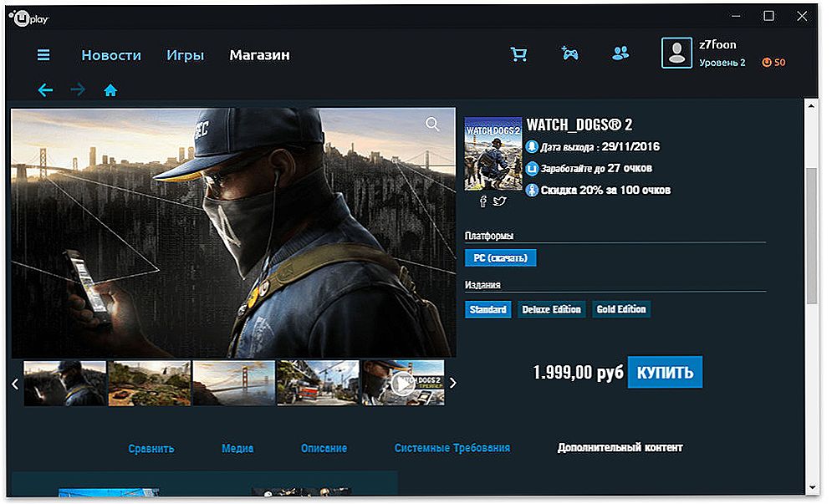Go back with the left arrow

pos(45,90)
